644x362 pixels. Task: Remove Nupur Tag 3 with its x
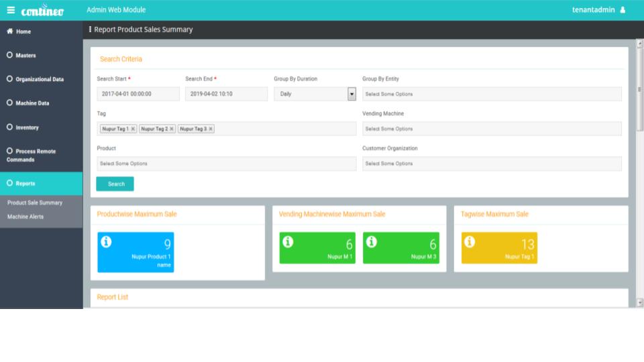click(x=211, y=129)
